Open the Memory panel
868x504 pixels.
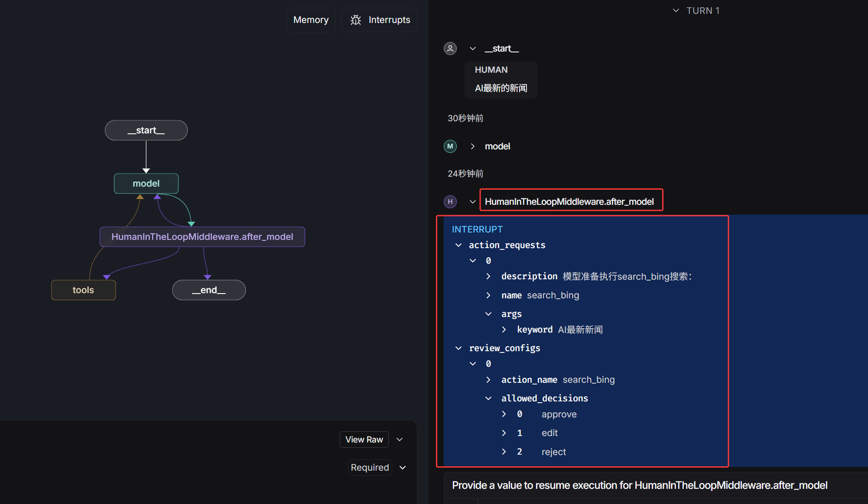[x=311, y=20]
